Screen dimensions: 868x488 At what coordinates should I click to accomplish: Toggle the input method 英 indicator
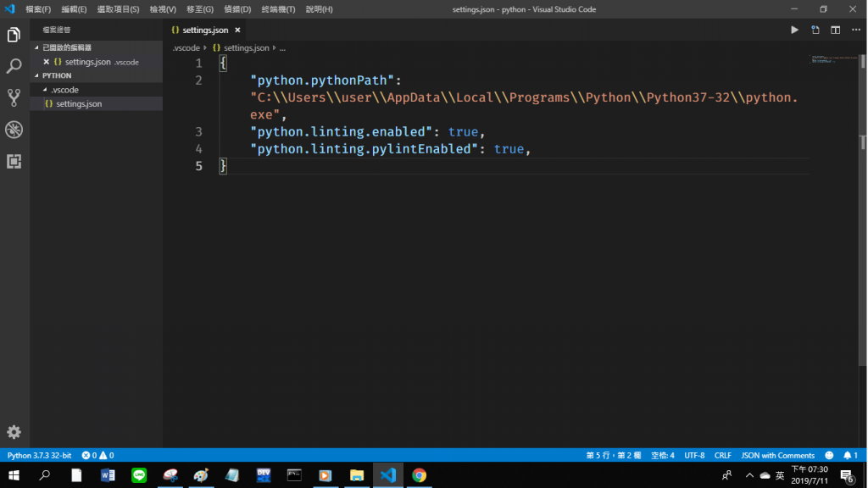coord(780,475)
